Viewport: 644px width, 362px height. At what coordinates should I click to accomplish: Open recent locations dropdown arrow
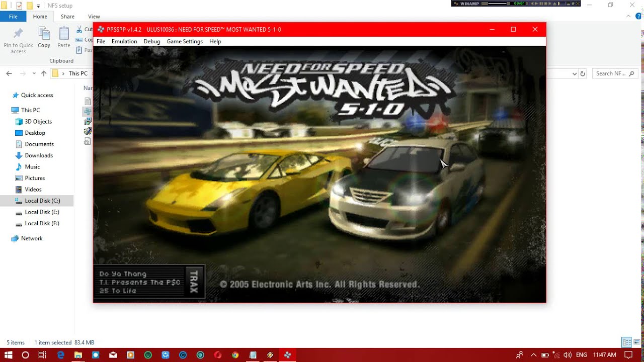point(34,73)
